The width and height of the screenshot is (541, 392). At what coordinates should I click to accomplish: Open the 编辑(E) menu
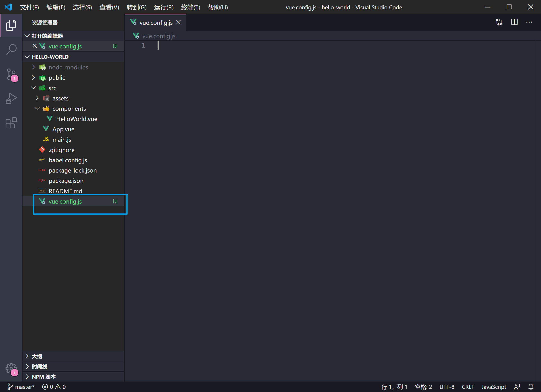[56, 7]
